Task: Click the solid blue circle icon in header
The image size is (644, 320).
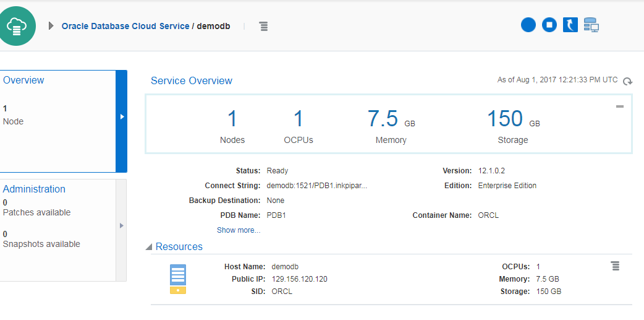Action: pyautogui.click(x=528, y=25)
